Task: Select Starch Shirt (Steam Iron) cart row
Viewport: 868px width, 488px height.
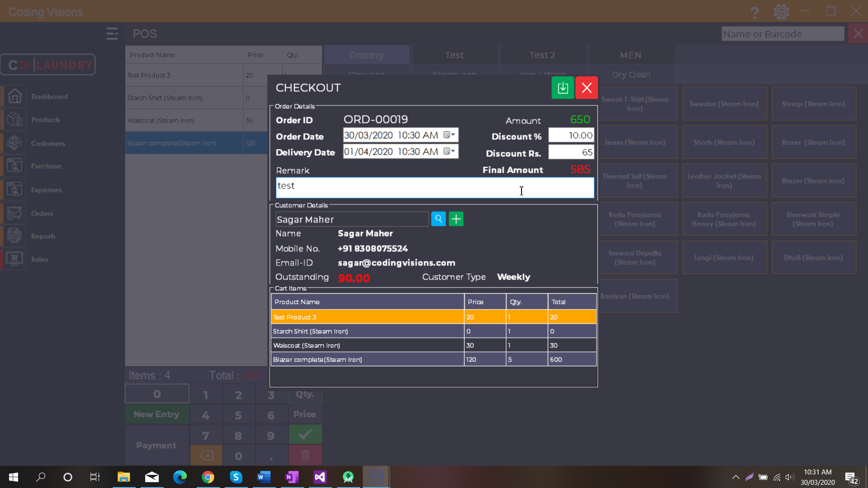Action: coord(433,331)
